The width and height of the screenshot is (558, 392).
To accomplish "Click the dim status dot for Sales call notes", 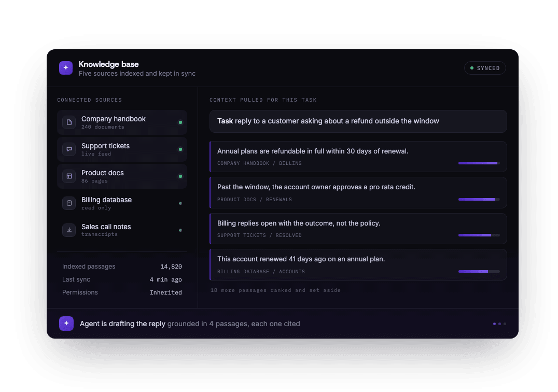I will point(180,230).
